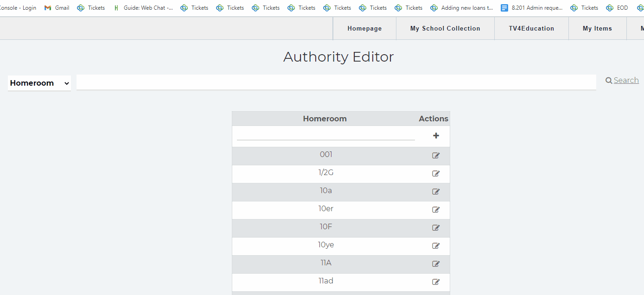The width and height of the screenshot is (644, 295).
Task: Edit the 11A homeroom entry
Action: (x=436, y=264)
